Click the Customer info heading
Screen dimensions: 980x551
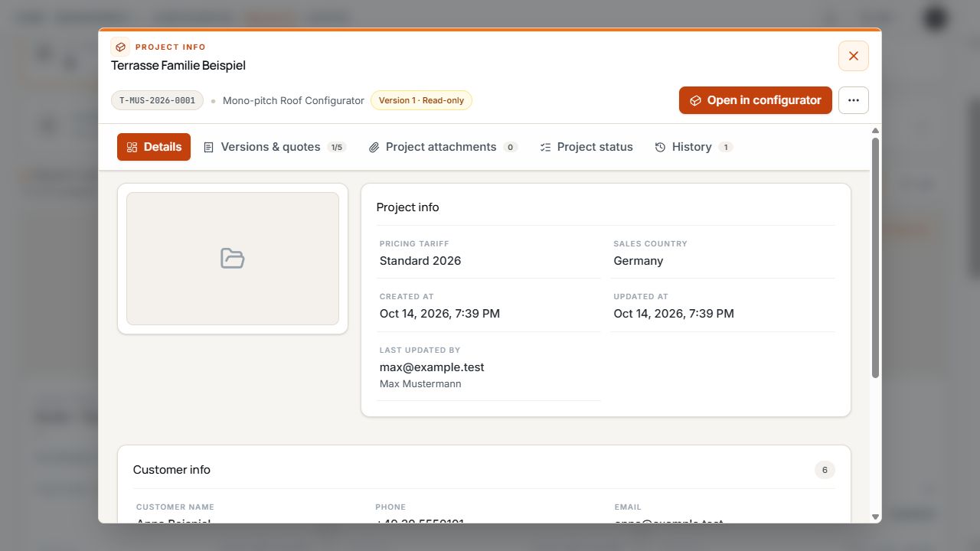point(171,470)
